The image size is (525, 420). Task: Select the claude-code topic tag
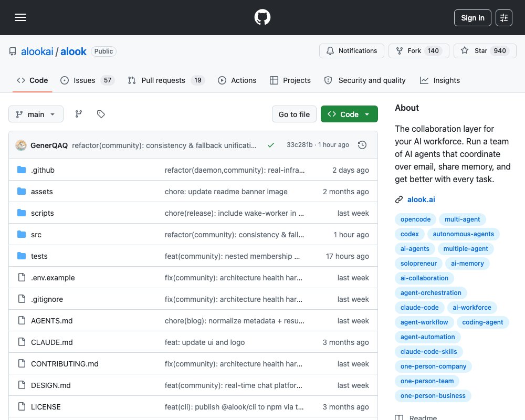[419, 308]
